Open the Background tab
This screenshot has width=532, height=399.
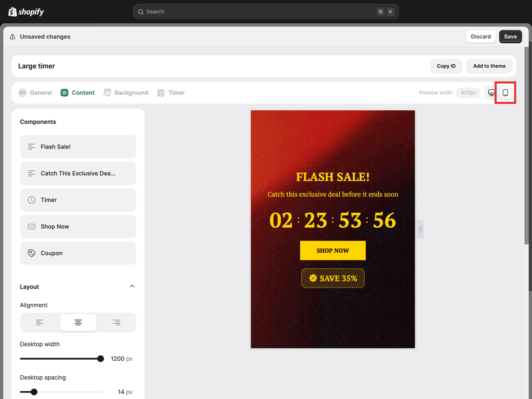[126, 93]
